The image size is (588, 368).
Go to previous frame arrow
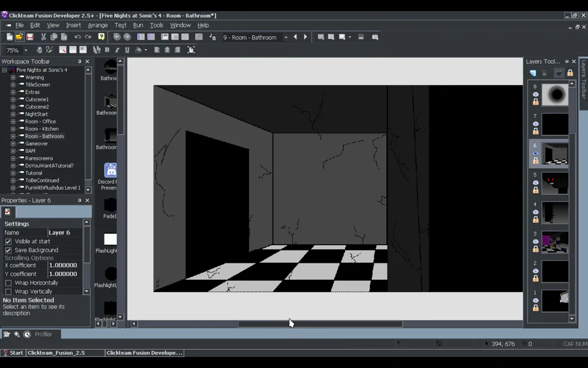(x=295, y=37)
